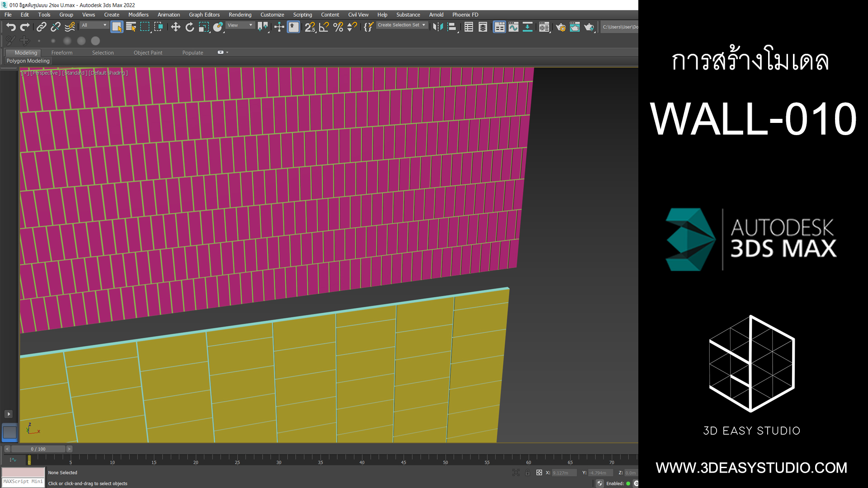Viewport: 868px width, 488px height.
Task: Click the Polygon Modeling panel button
Action: click(x=28, y=61)
